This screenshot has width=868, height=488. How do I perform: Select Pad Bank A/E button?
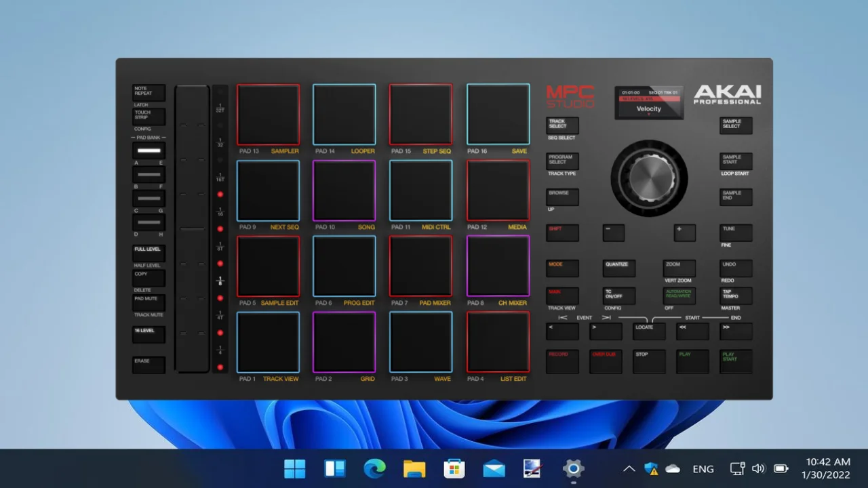click(149, 150)
